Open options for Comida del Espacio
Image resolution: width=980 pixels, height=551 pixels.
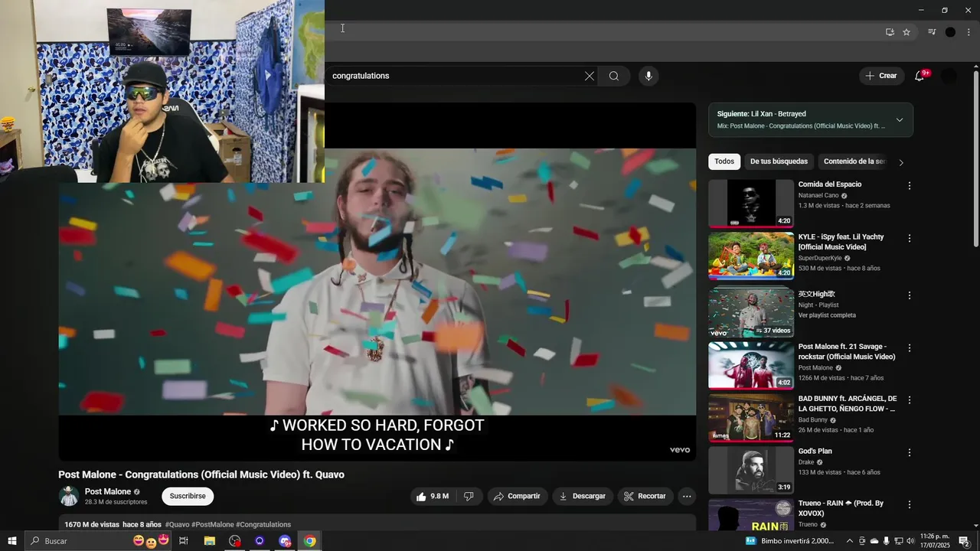pos(910,186)
